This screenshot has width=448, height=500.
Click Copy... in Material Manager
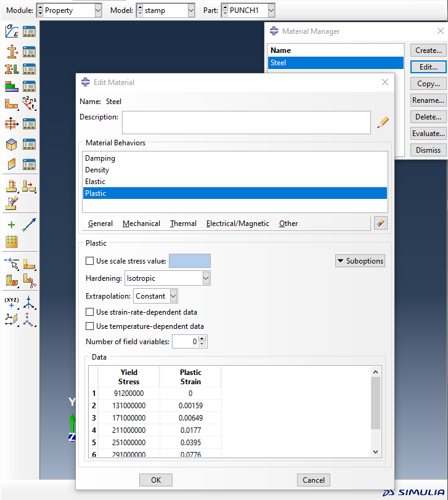click(428, 84)
